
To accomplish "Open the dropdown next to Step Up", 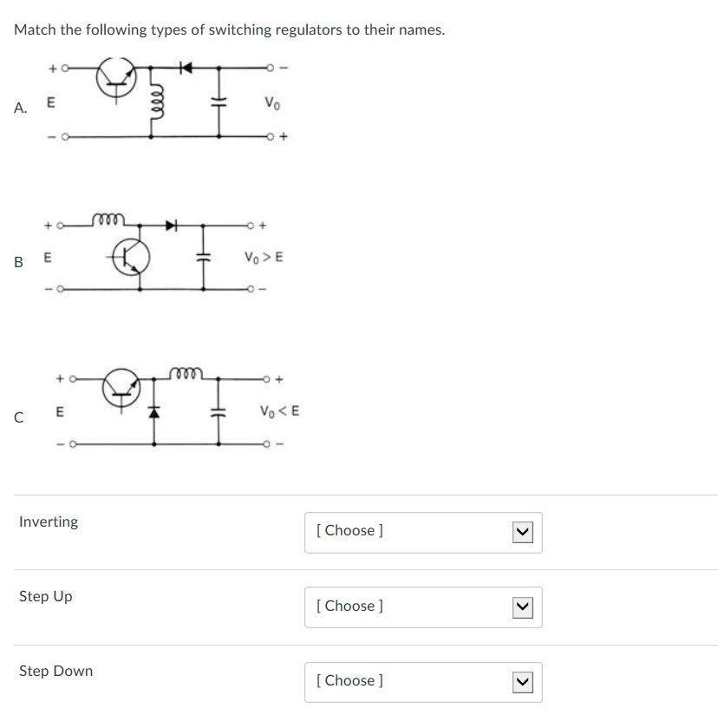I will pos(422,607).
